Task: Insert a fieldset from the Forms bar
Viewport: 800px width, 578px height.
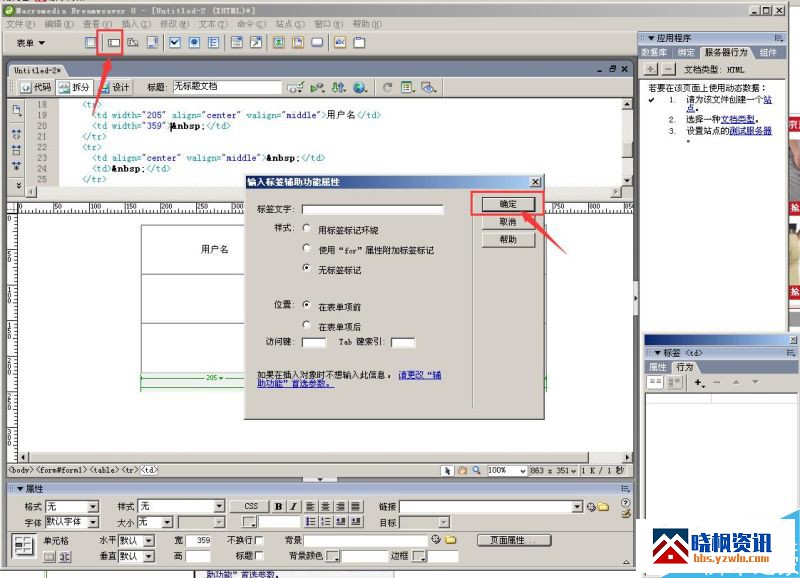Action: pyautogui.click(x=360, y=43)
